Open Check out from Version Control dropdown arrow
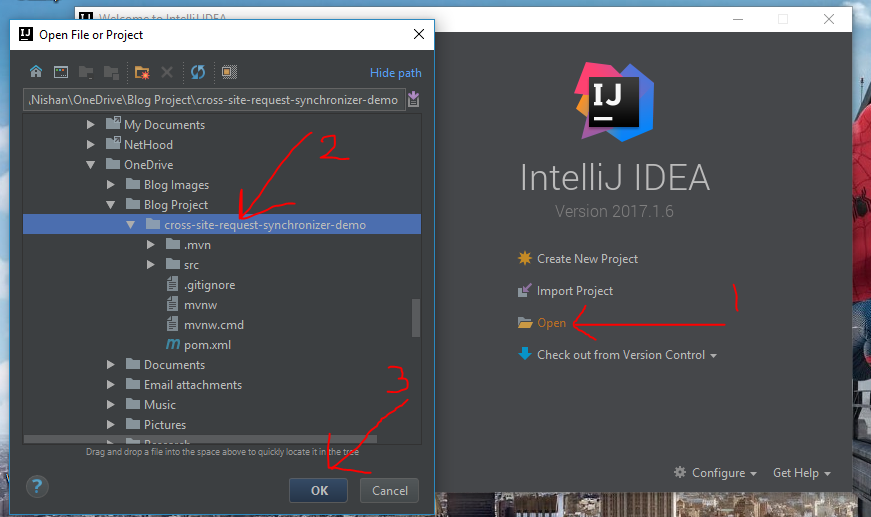The image size is (871, 517). click(x=713, y=355)
